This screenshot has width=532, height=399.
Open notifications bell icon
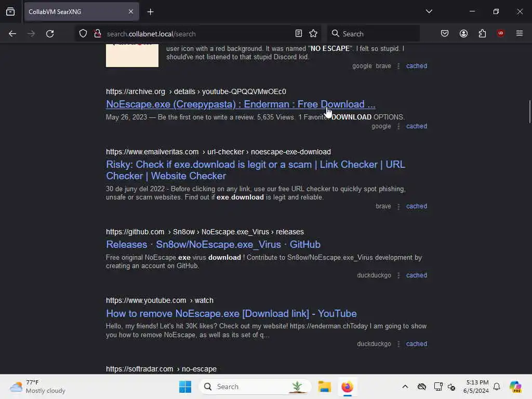pyautogui.click(x=497, y=387)
